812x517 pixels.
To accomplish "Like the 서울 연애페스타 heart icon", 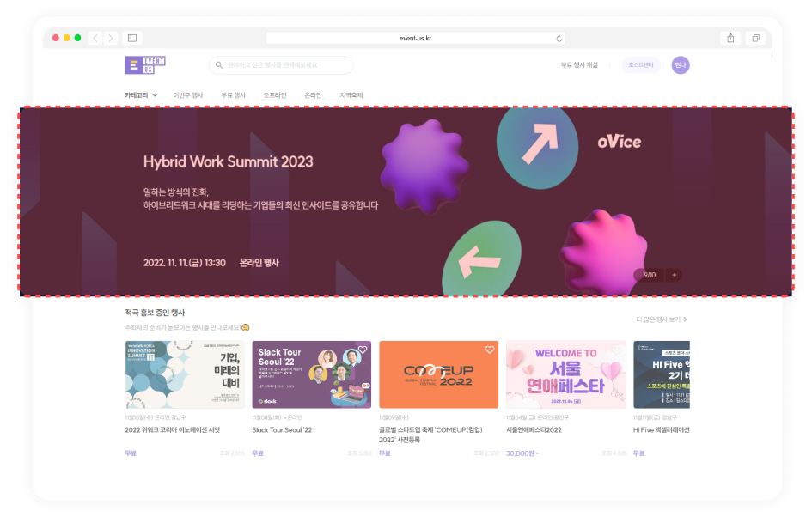I will point(616,350).
